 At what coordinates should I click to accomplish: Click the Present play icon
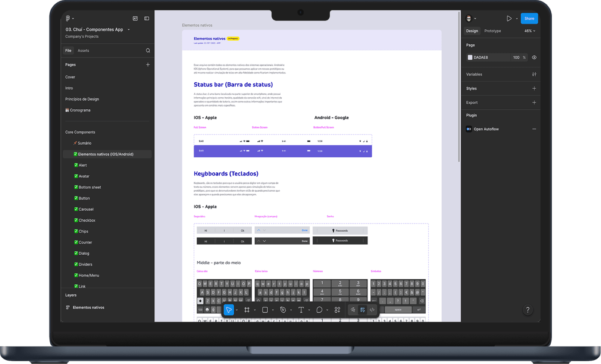click(509, 18)
